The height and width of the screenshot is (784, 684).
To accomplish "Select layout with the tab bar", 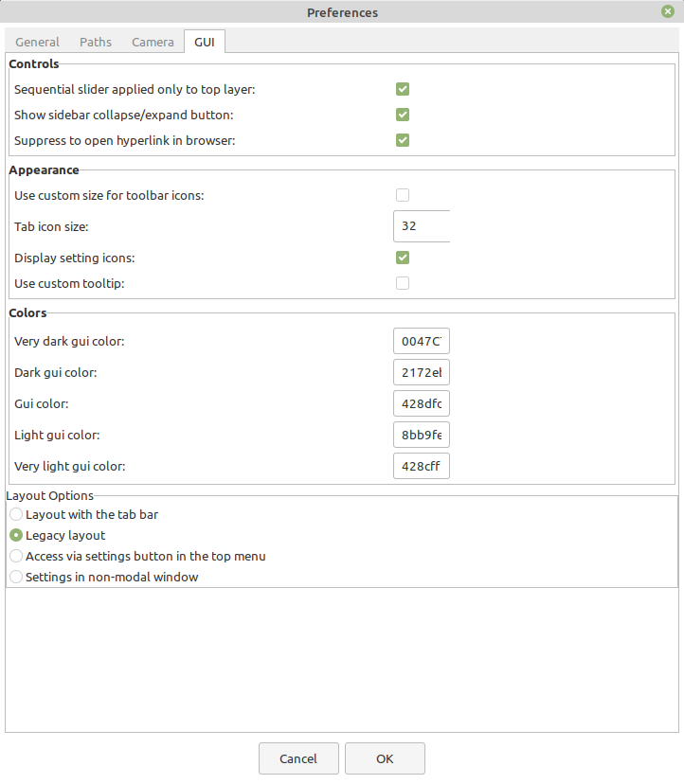I will pyautogui.click(x=15, y=514).
